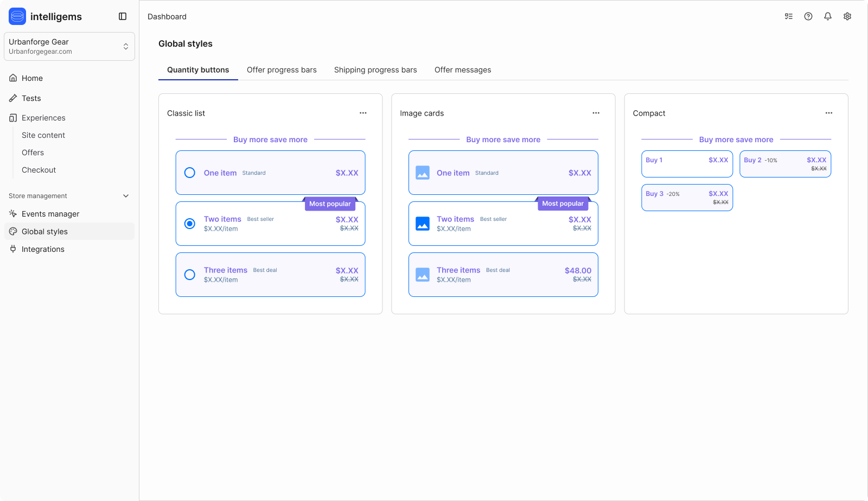Image resolution: width=868 pixels, height=501 pixels.
Task: Select the Two items radio button
Action: (x=190, y=224)
